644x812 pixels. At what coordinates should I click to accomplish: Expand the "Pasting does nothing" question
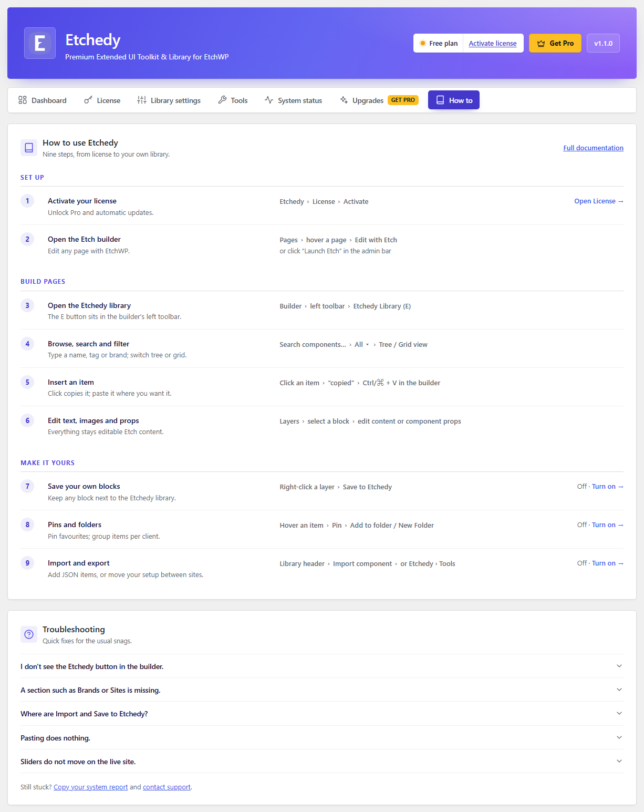[322, 738]
